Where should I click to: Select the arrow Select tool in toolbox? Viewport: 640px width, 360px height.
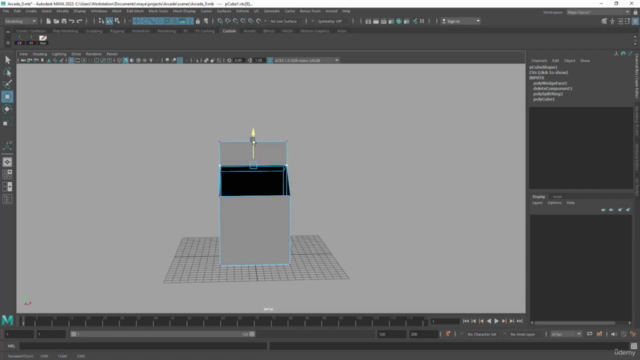coord(7,60)
